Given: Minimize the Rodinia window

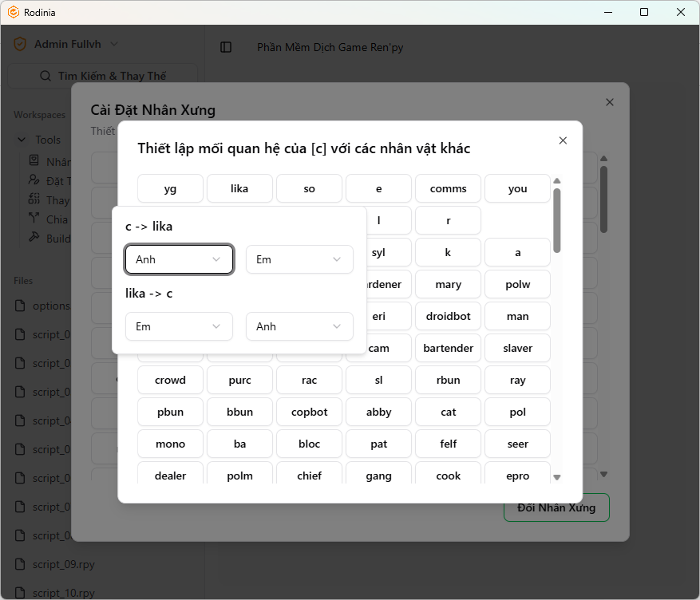Looking at the screenshot, I should pos(608,12).
